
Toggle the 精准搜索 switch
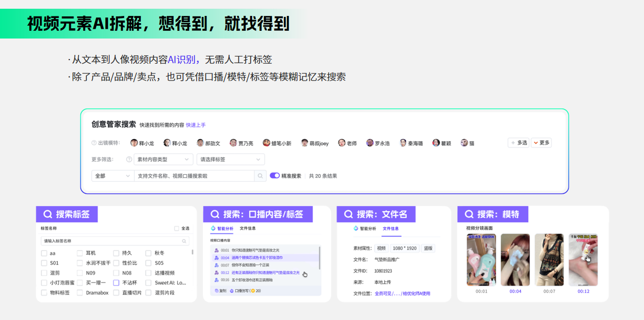click(275, 176)
